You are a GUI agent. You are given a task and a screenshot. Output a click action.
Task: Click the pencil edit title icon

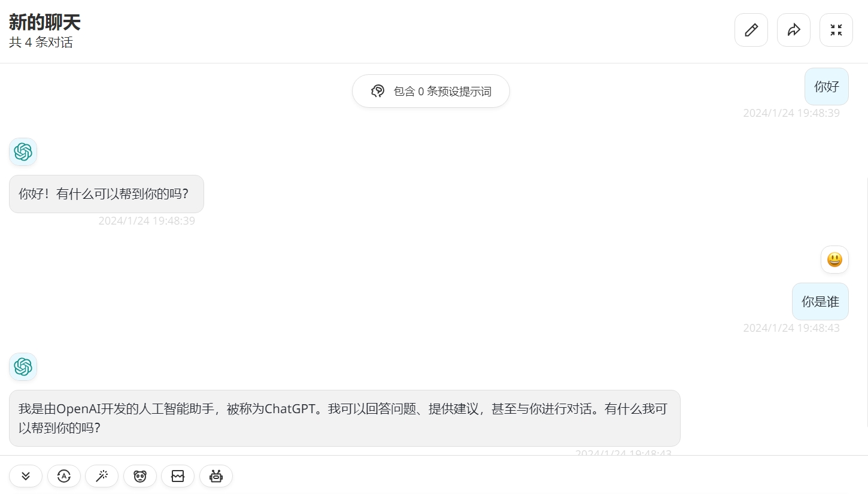[751, 30]
